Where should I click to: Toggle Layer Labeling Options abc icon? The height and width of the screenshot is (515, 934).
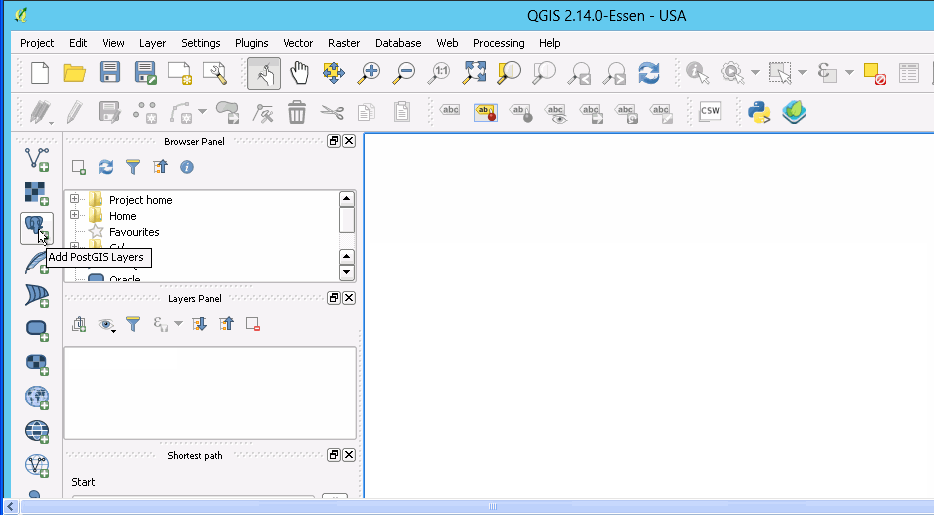pyautogui.click(x=450, y=110)
